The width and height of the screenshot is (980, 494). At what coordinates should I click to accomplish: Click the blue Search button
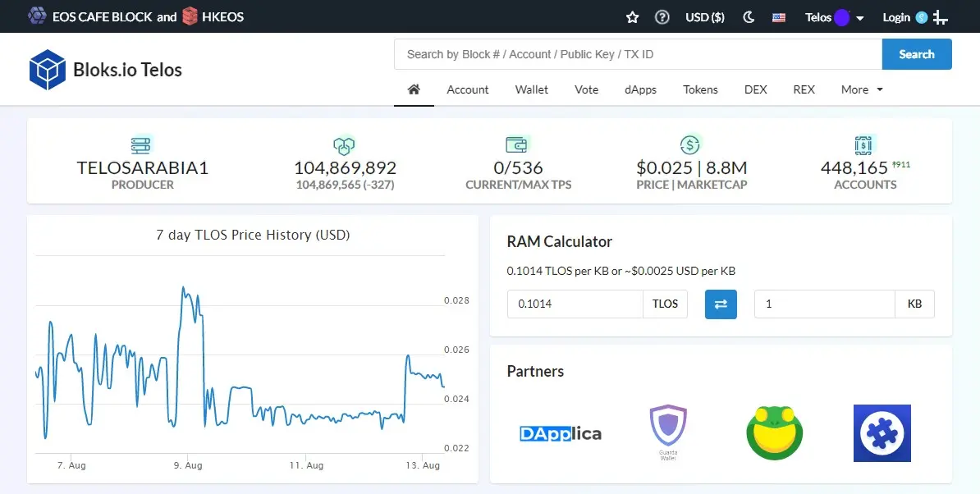pos(917,54)
